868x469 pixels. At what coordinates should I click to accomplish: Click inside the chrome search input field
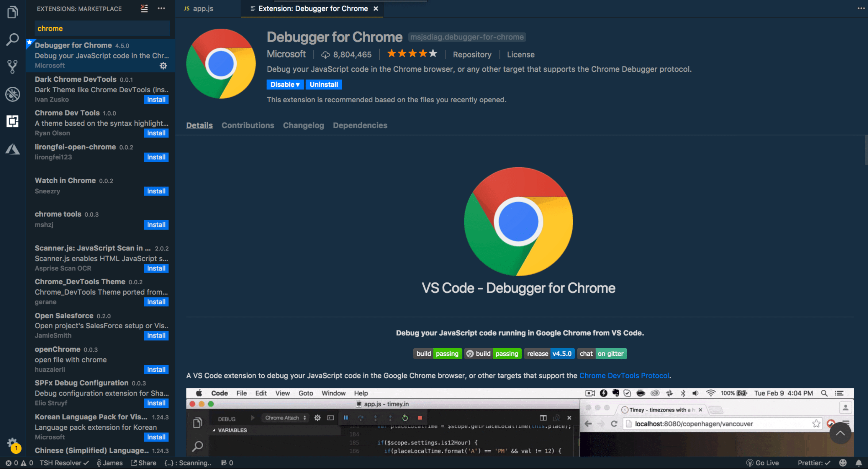[x=101, y=28]
